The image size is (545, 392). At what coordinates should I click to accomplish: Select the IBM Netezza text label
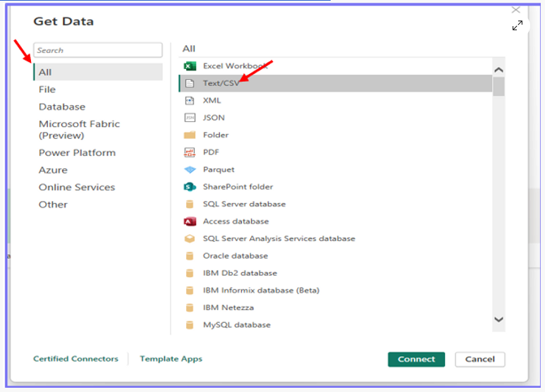click(x=228, y=307)
